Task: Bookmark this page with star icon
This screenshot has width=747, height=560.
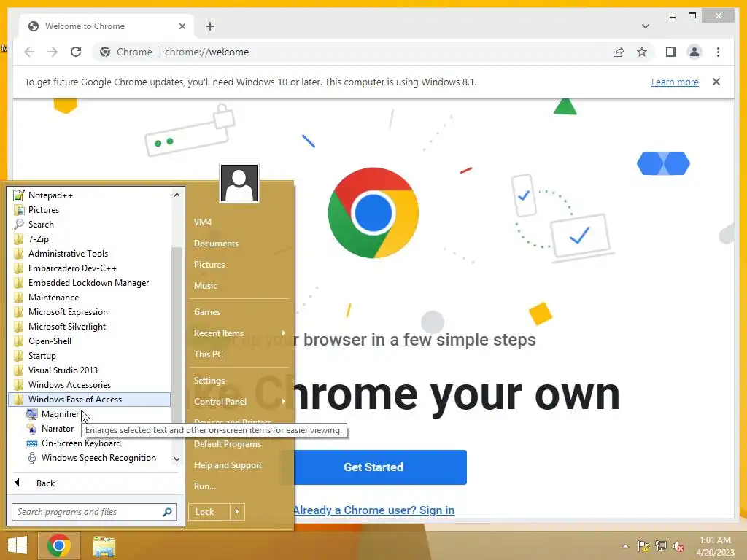Action: coord(642,52)
